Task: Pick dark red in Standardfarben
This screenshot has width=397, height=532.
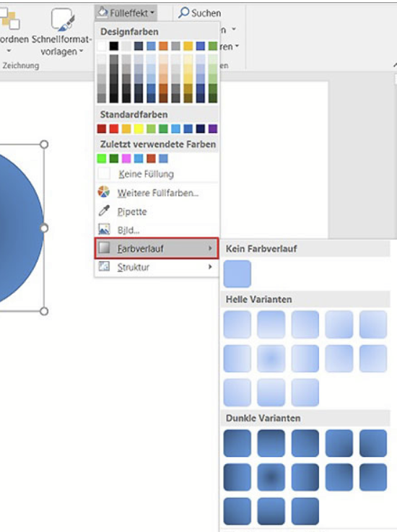Action: (x=102, y=128)
